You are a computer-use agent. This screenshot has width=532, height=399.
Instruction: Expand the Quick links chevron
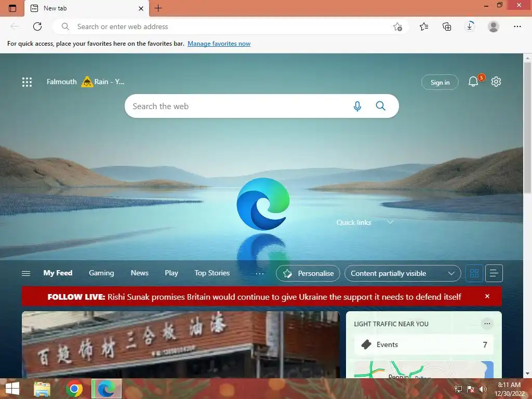point(390,222)
